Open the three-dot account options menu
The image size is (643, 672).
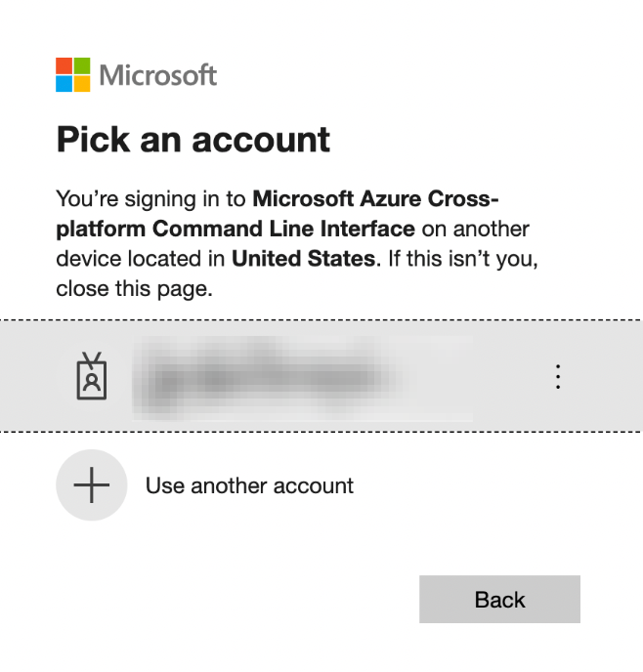coord(558,377)
